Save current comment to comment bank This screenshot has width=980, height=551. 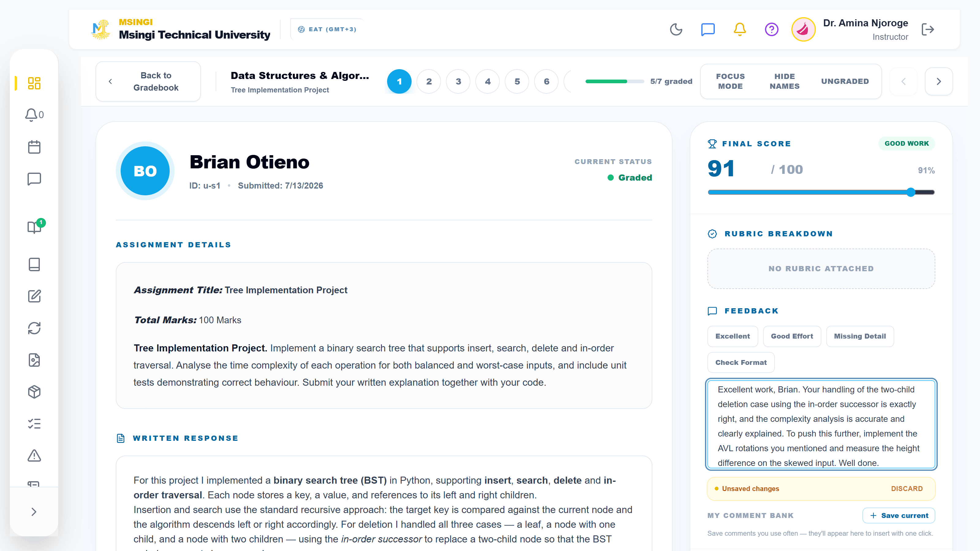899,515
